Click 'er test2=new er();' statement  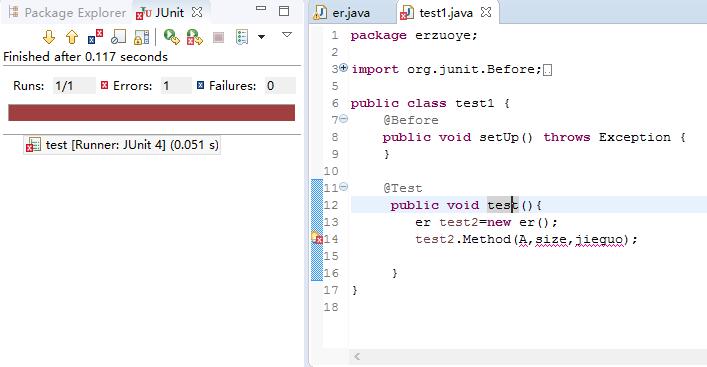click(487, 222)
